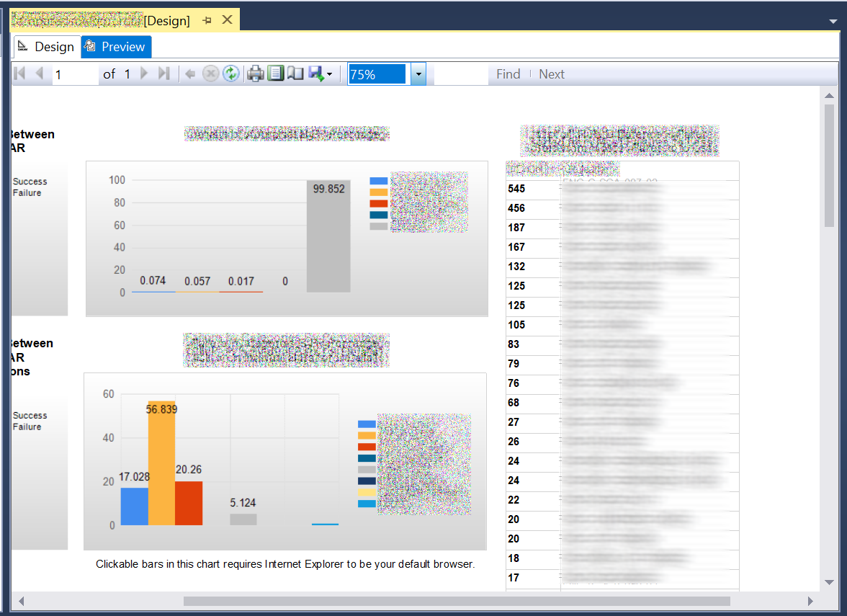Screen dimensions: 847x616
Task: Click the Find text input box
Action: click(x=461, y=74)
